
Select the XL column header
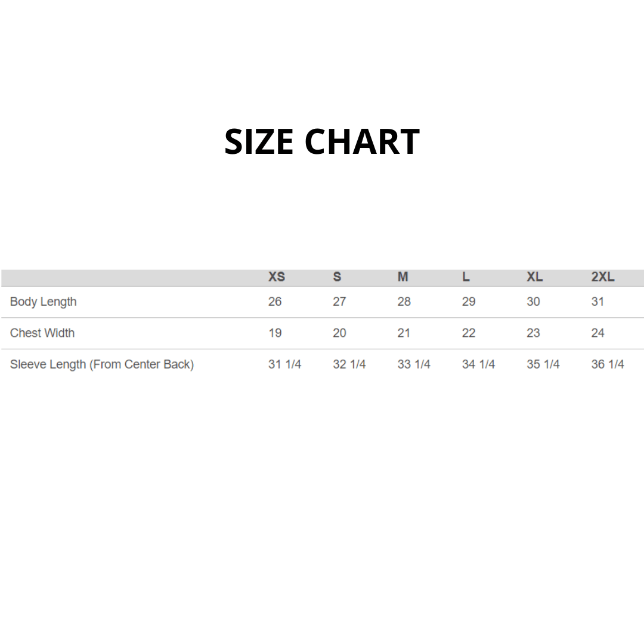pyautogui.click(x=534, y=277)
